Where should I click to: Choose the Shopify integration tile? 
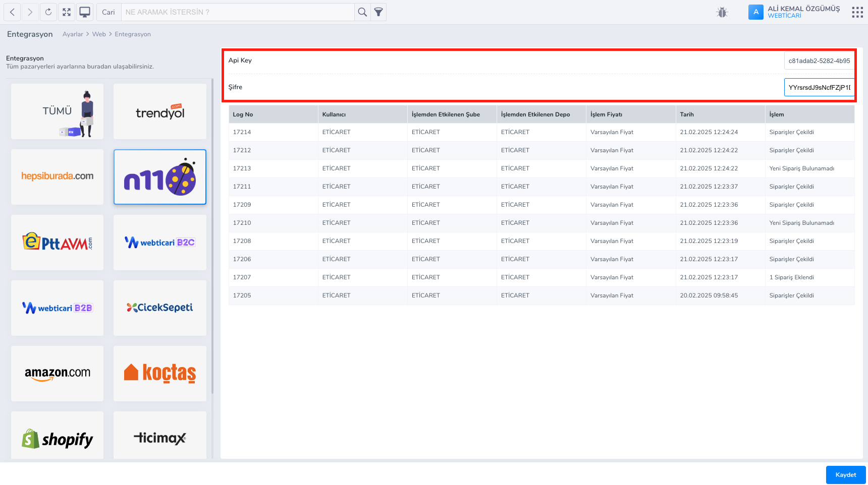pos(58,438)
